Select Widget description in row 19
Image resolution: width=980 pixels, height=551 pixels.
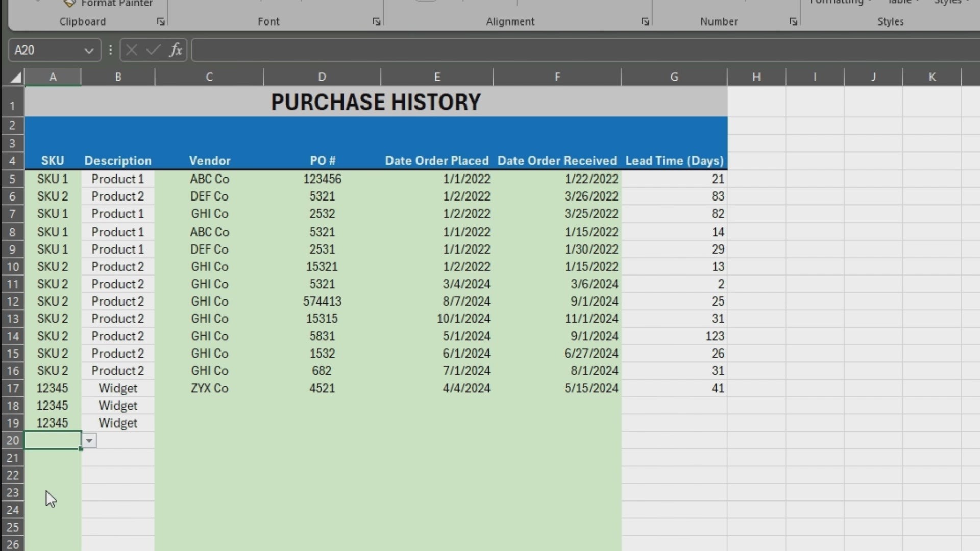[118, 423]
